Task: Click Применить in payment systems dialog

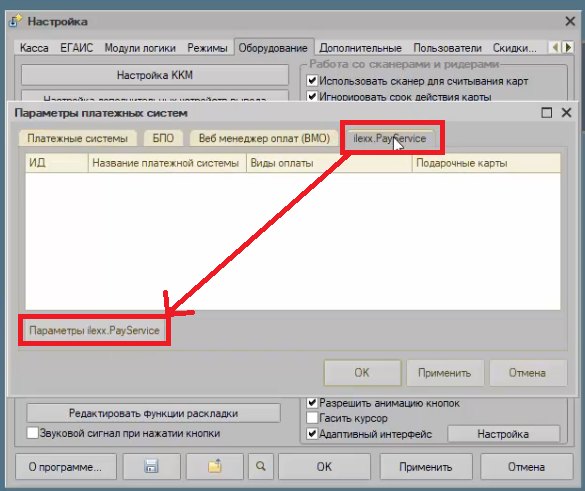Action: point(445,372)
